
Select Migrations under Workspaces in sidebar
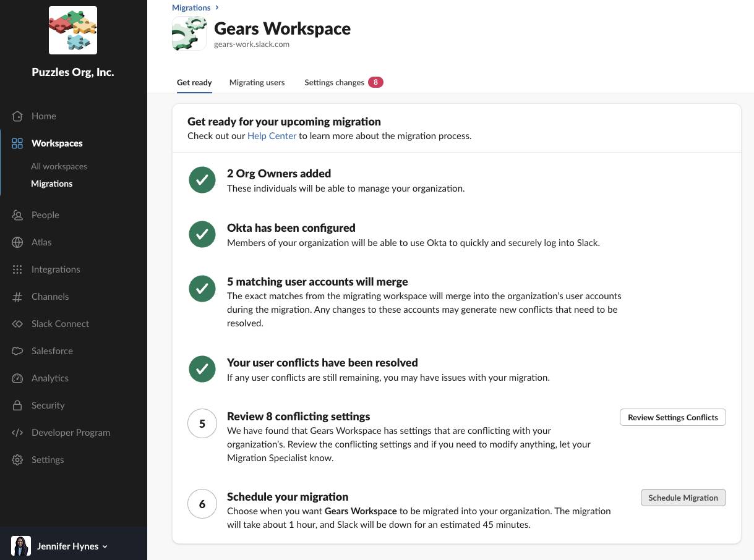52,184
